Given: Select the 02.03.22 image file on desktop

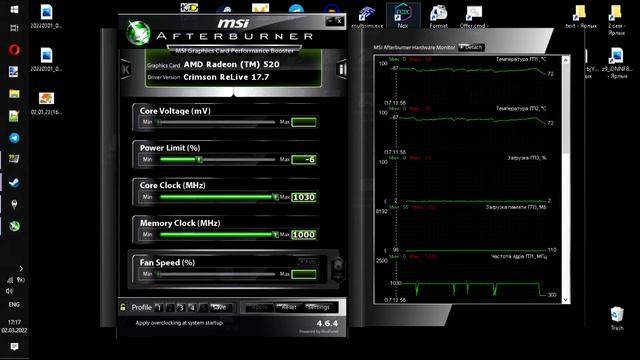Looking at the screenshot, I should 46,103.
